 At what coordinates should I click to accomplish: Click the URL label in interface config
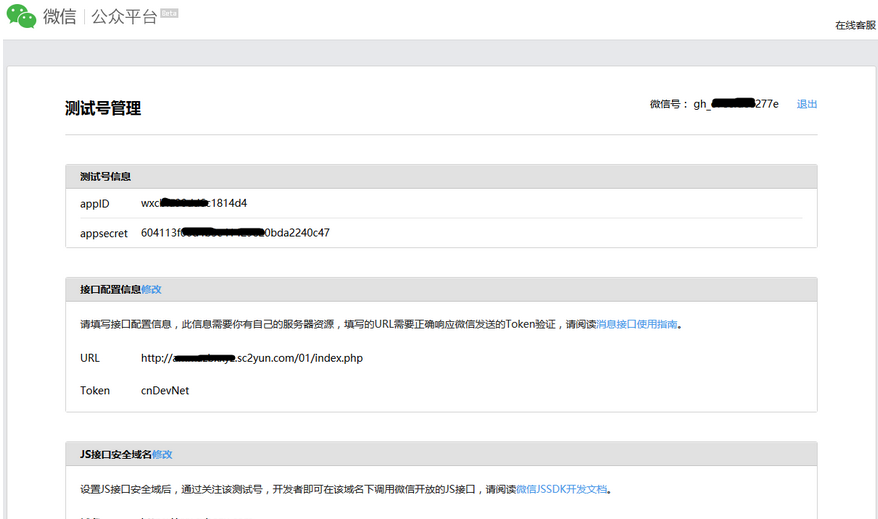point(90,358)
